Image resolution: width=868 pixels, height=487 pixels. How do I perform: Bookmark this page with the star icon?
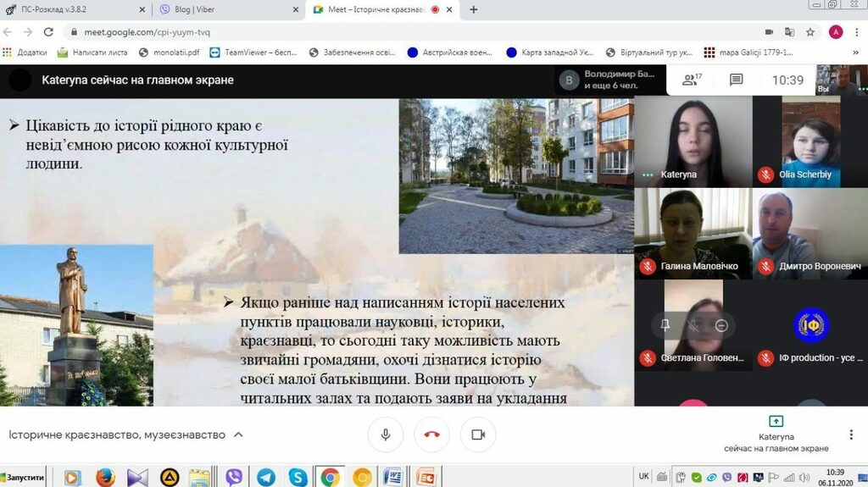[x=811, y=32]
